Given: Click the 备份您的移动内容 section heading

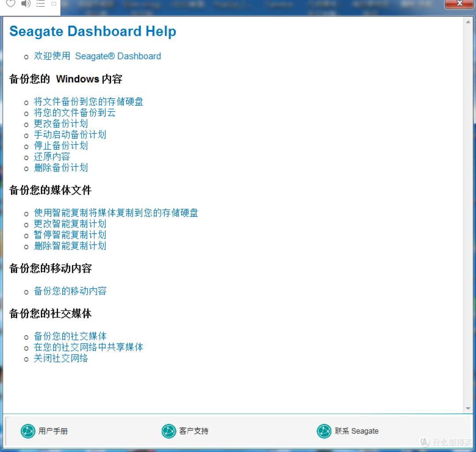Looking at the screenshot, I should coord(50,269).
